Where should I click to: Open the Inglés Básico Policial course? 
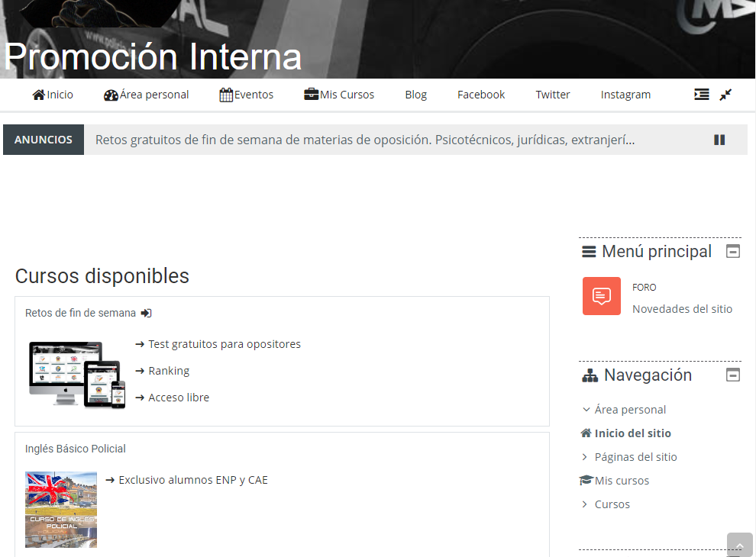pos(76,449)
